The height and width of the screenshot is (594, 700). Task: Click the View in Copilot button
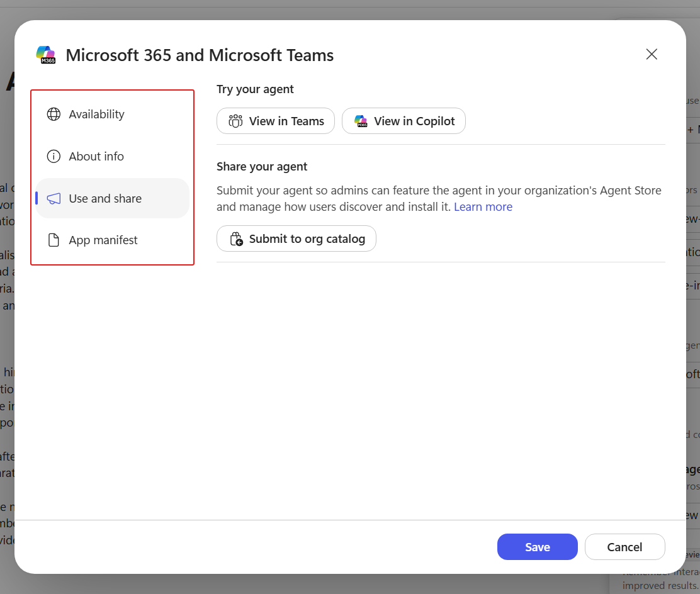pos(404,121)
